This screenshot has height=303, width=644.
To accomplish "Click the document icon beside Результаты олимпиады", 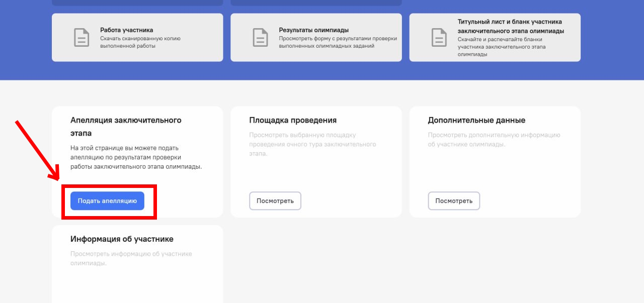I will click(260, 38).
